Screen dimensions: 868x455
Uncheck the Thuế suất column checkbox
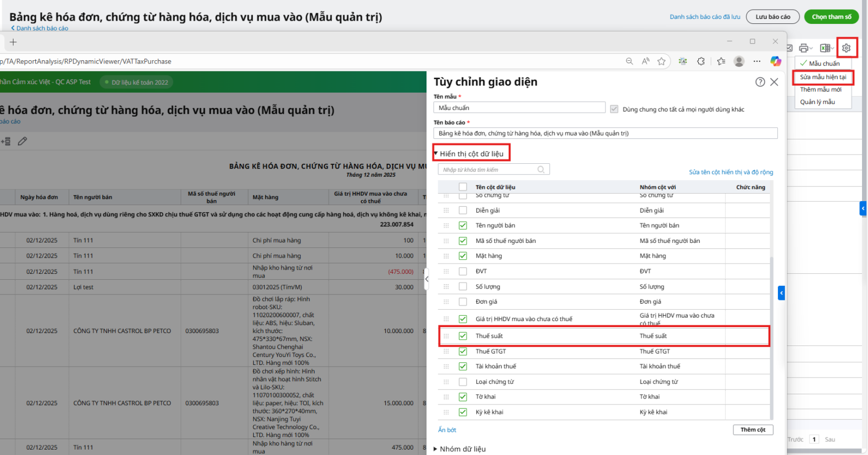[463, 336]
